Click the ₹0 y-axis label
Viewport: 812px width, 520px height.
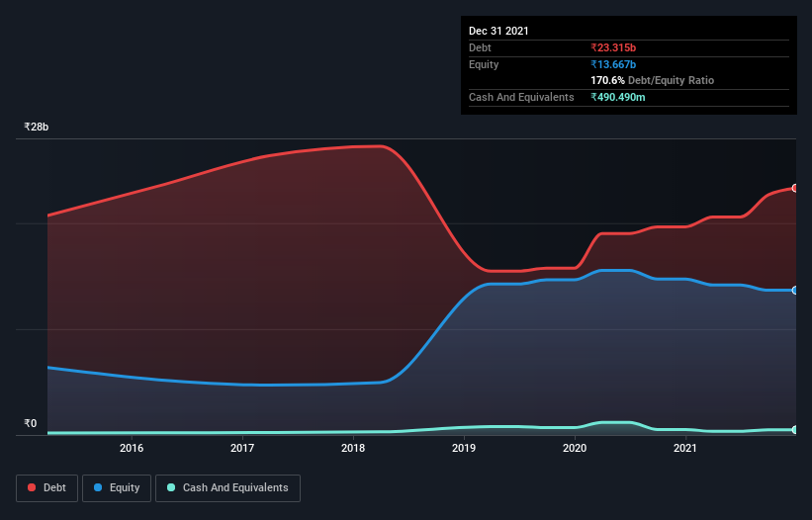pyautogui.click(x=31, y=423)
